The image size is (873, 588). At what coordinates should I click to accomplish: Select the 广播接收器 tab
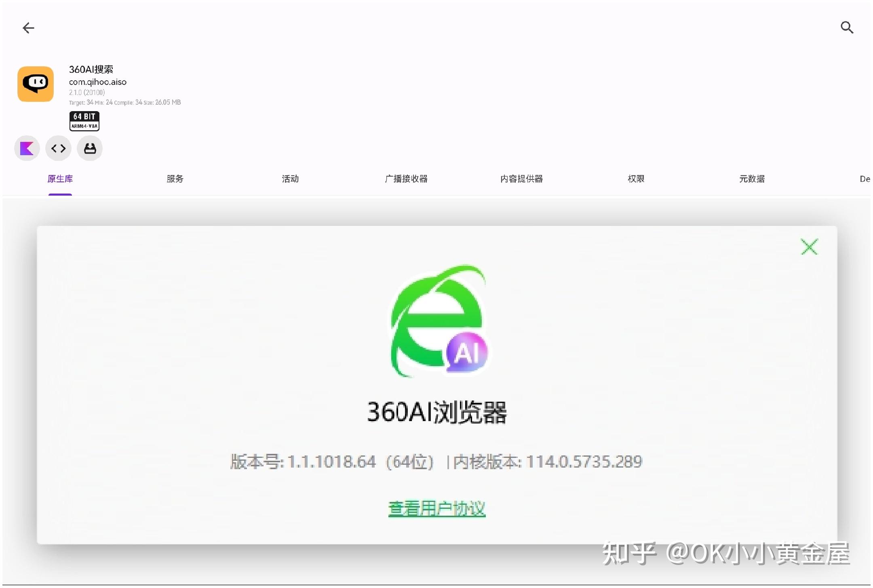[406, 179]
